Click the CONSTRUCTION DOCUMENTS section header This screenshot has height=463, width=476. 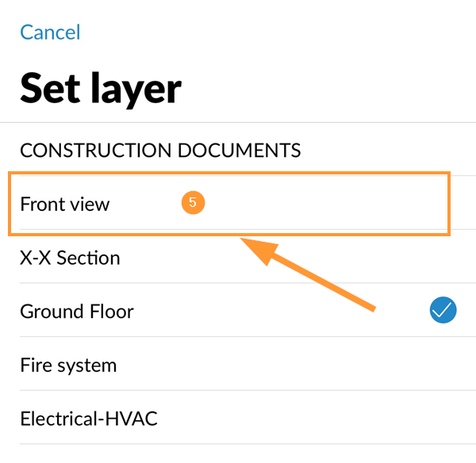(160, 150)
